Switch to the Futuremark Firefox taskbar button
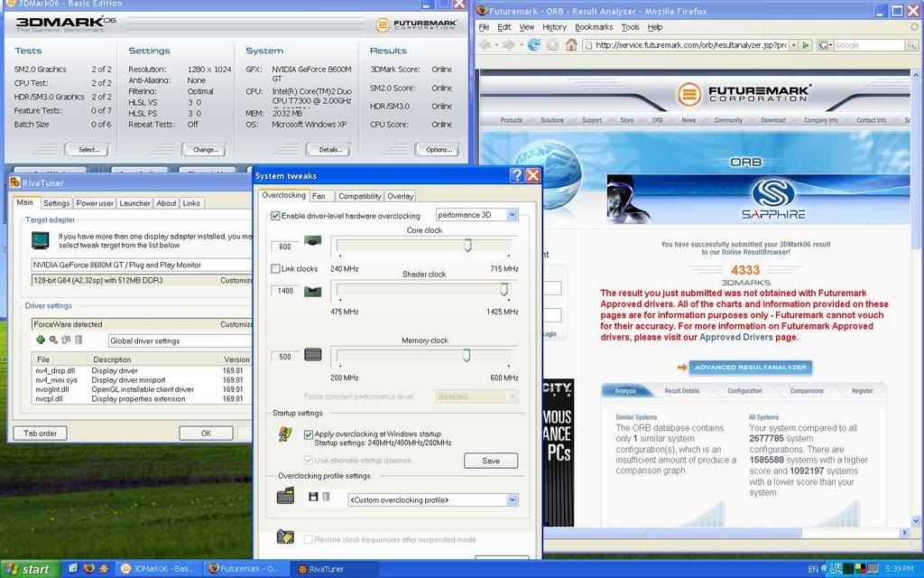924x578 pixels. (245, 569)
